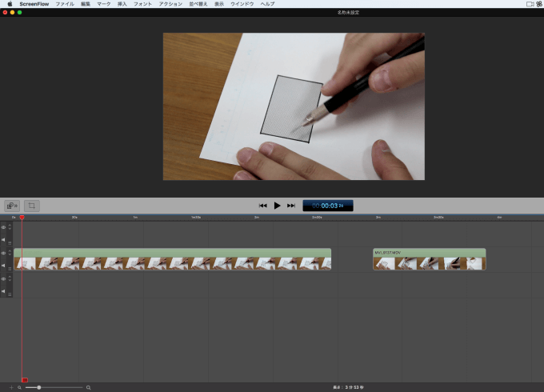
Task: Open the フォント menu
Action: coord(142,4)
